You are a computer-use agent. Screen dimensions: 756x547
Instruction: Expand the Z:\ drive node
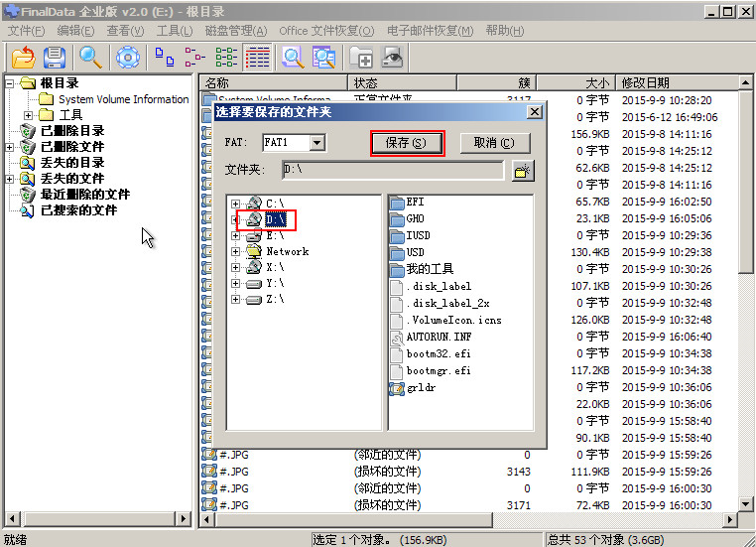(x=235, y=300)
